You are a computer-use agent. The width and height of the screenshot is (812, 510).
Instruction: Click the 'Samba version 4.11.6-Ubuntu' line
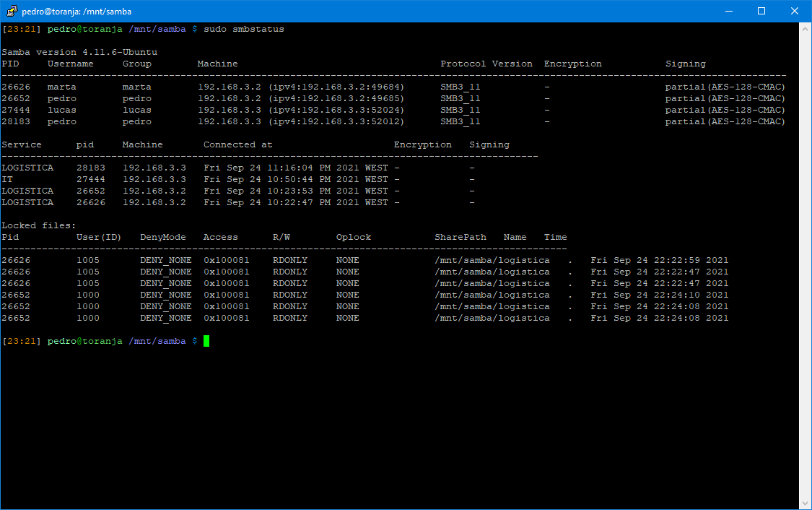click(x=79, y=52)
